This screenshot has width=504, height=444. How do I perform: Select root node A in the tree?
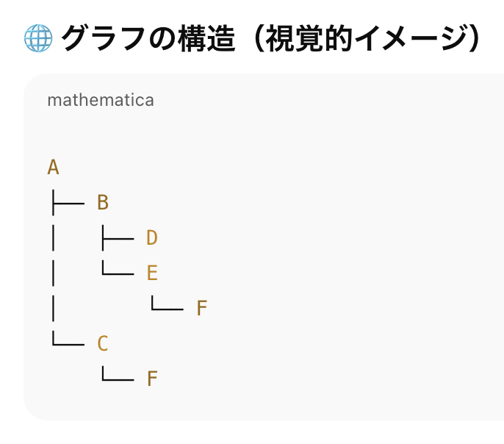[54, 167]
